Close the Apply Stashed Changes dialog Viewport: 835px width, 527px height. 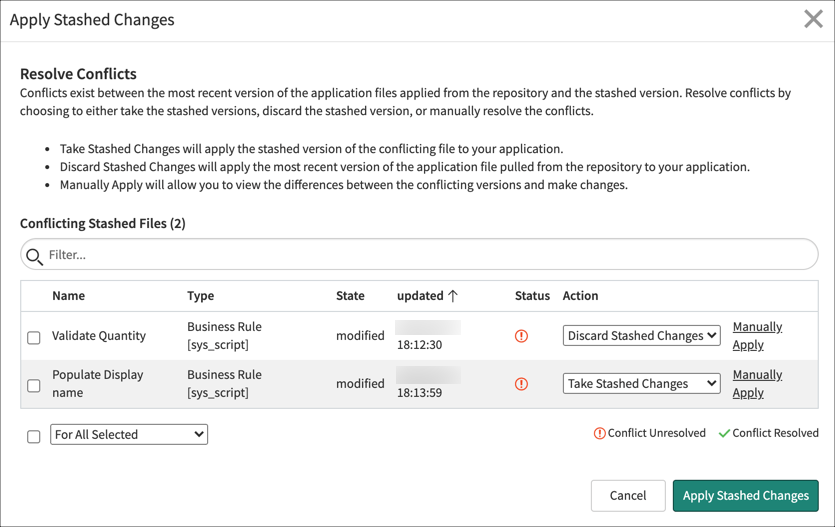(x=813, y=19)
